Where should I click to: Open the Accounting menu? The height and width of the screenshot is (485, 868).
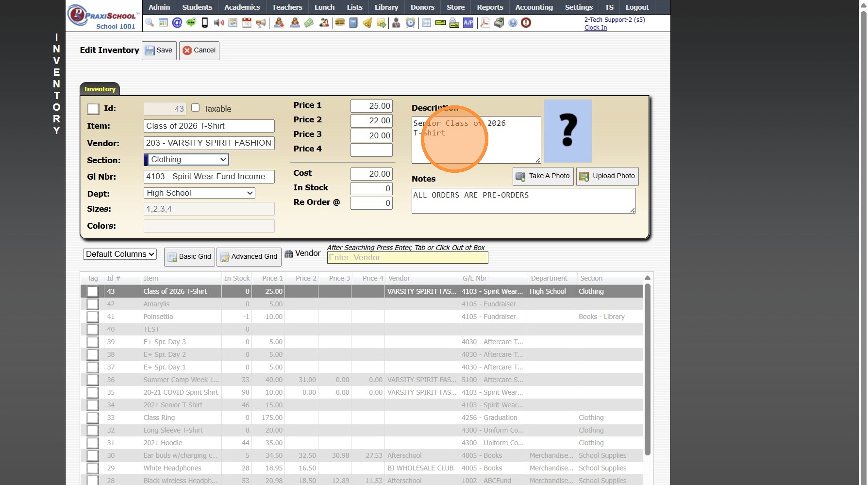point(534,7)
